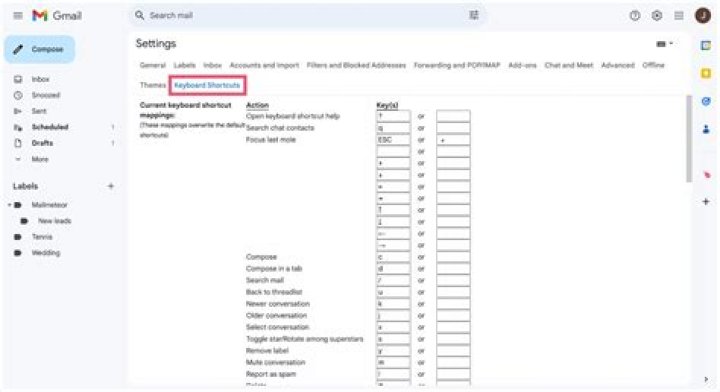Switch to the Inbox settings tab
The image size is (720, 392).
pos(212,65)
